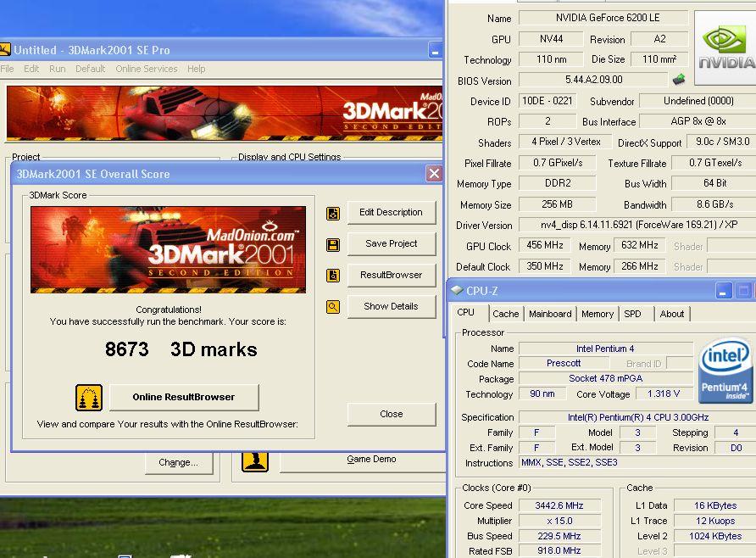Click the DirectX Support field 9.0c / SM3.0
The width and height of the screenshot is (756, 558).
(x=722, y=142)
